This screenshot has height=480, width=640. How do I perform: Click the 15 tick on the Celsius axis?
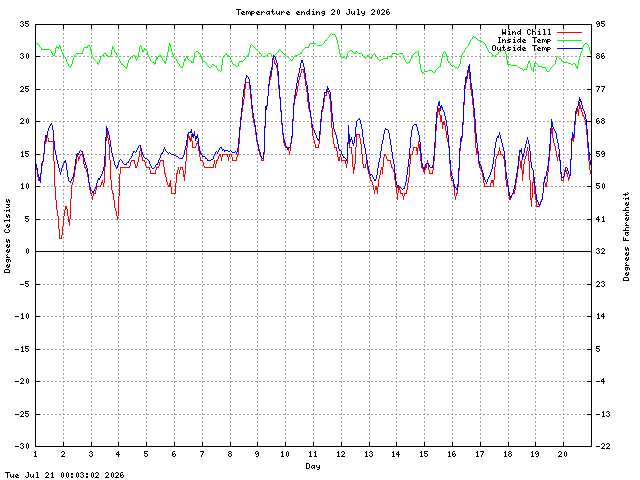tap(24, 154)
